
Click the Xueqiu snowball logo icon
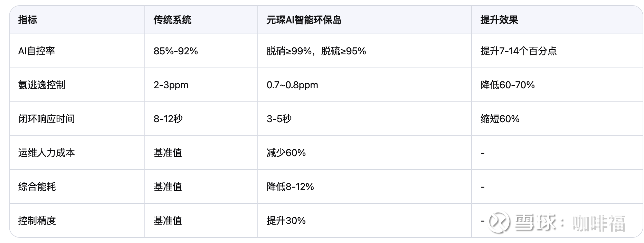point(499,222)
